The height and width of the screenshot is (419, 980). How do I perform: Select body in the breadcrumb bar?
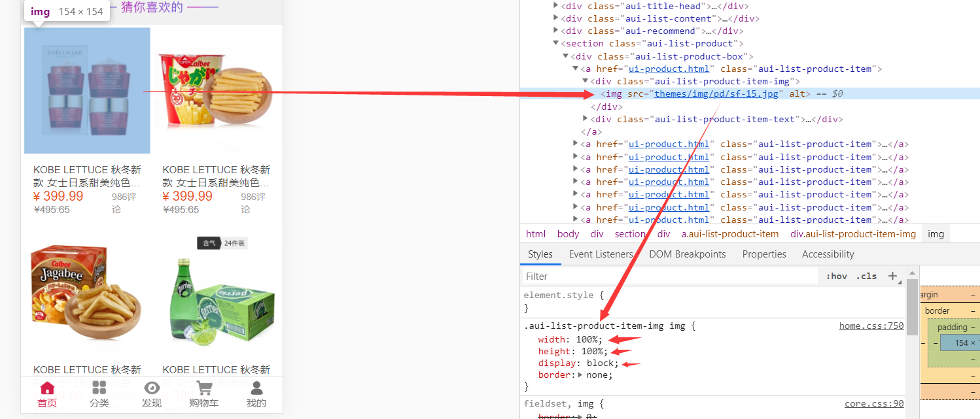(569, 234)
